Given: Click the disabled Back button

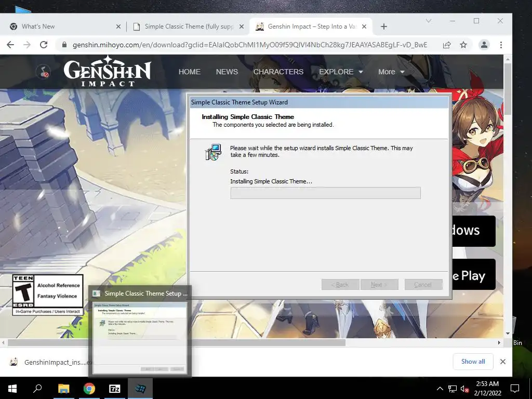Looking at the screenshot, I should coord(340,284).
